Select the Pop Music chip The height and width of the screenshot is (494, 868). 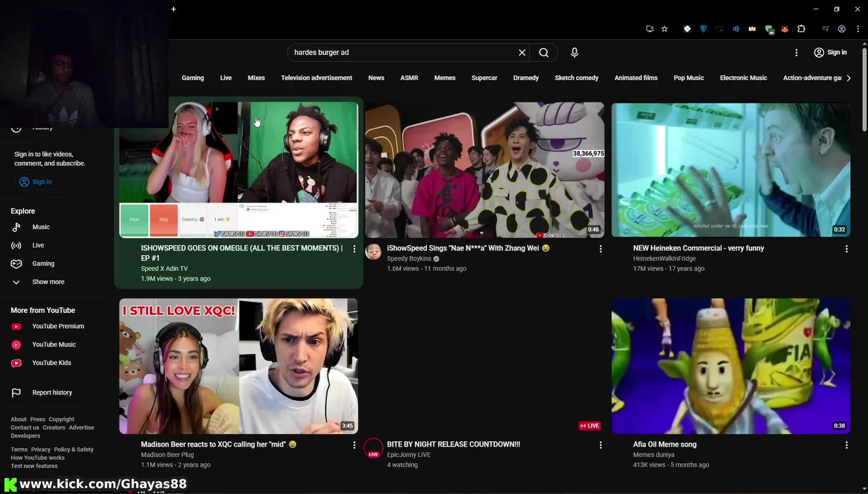[x=689, y=78]
